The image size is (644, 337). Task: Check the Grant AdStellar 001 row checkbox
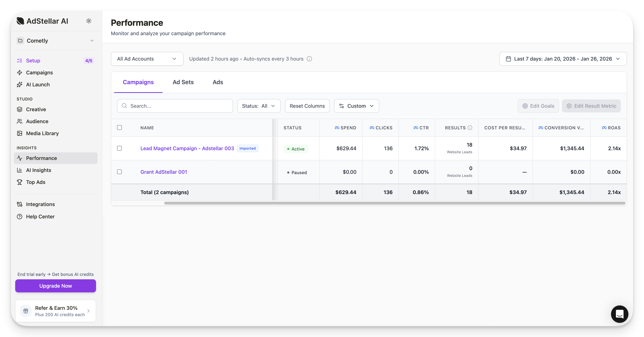119,172
